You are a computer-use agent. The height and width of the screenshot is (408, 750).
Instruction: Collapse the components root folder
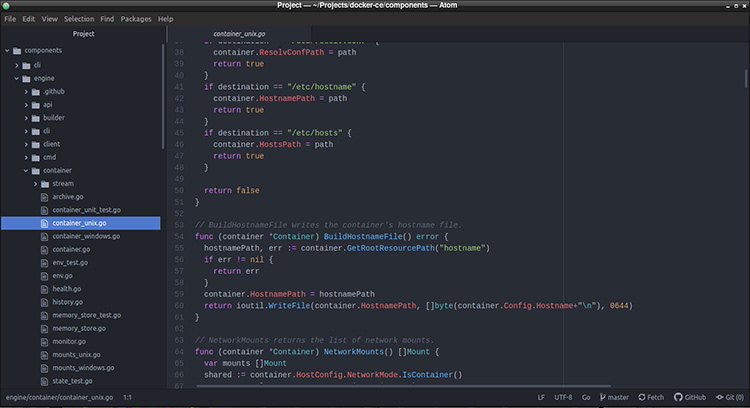8,51
